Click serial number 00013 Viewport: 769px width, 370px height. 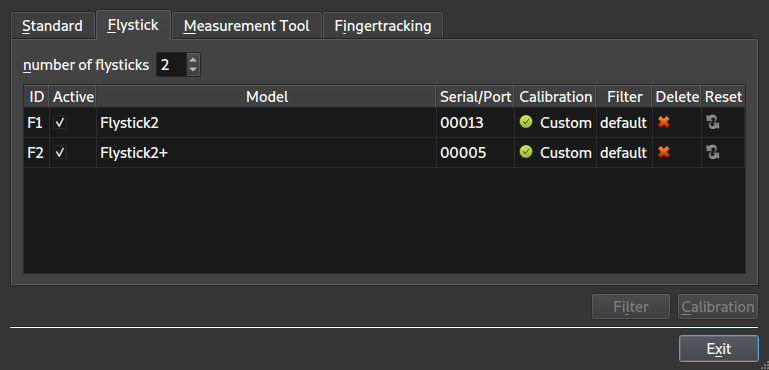tap(461, 123)
